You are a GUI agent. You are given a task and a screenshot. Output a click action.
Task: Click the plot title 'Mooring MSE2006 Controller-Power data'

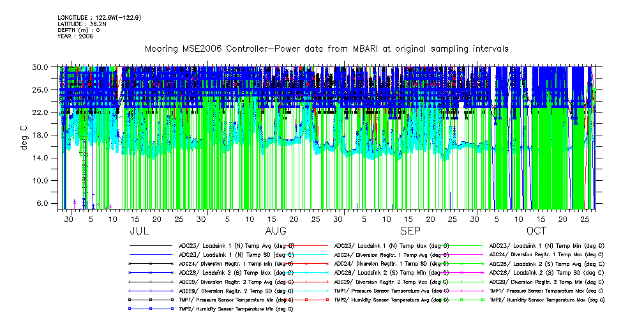click(x=326, y=49)
